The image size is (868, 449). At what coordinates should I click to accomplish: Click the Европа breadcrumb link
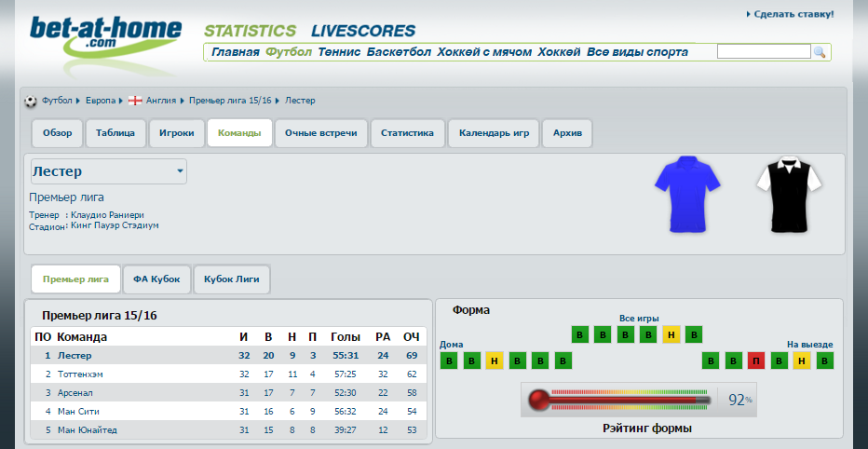pyautogui.click(x=101, y=101)
